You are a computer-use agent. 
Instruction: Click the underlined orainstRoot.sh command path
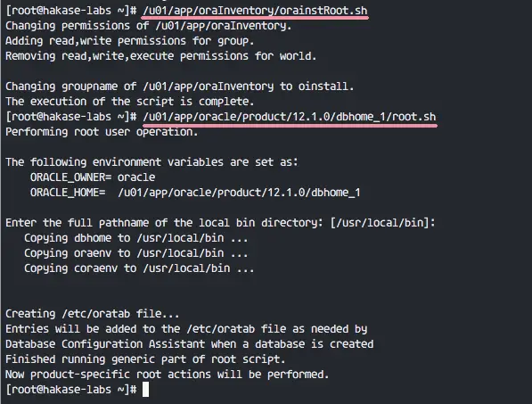255,11
